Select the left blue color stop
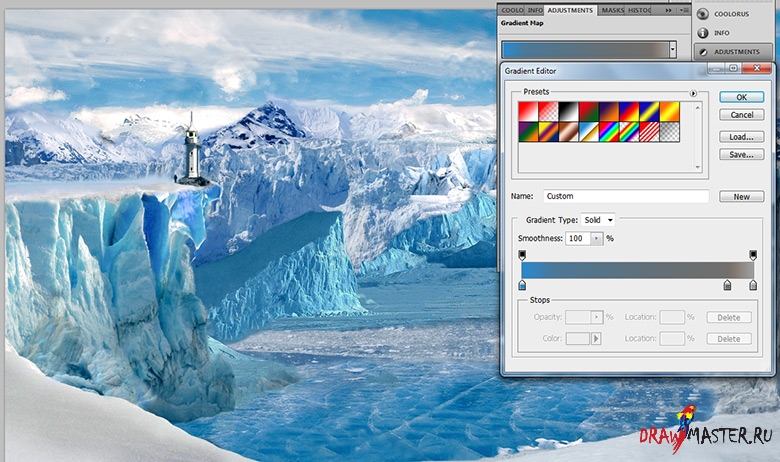 coord(522,286)
